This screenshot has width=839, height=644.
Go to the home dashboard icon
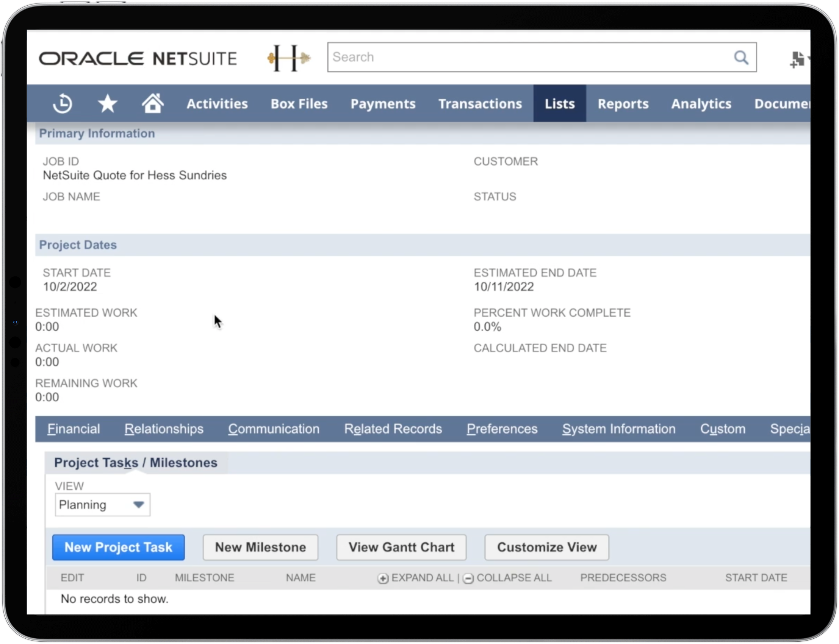pyautogui.click(x=153, y=103)
